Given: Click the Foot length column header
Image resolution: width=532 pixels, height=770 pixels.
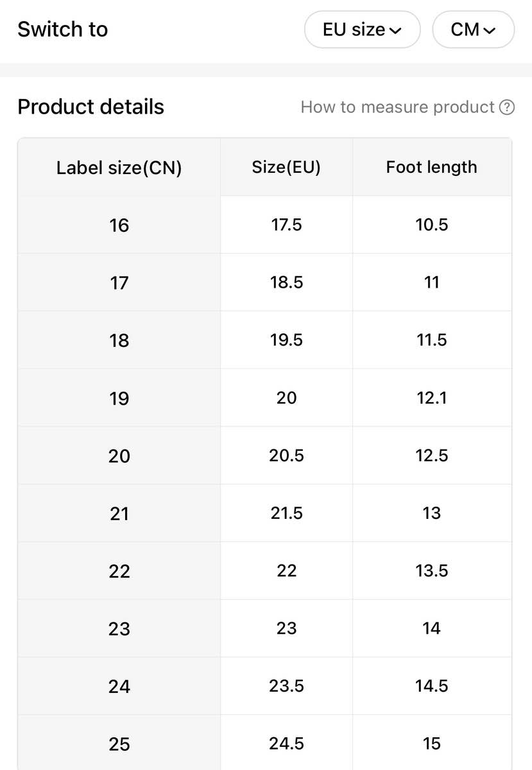Looking at the screenshot, I should coord(431,167).
